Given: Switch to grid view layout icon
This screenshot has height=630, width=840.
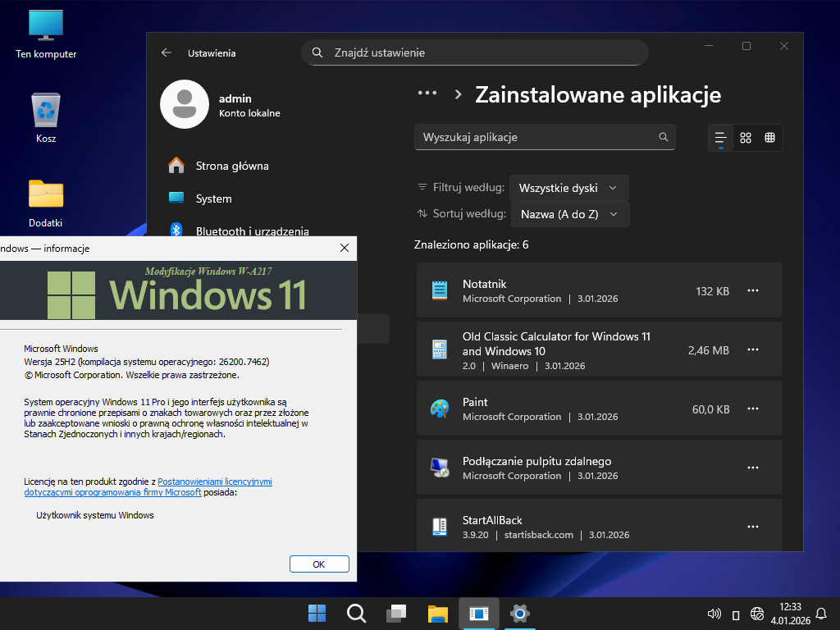Looking at the screenshot, I should [745, 138].
